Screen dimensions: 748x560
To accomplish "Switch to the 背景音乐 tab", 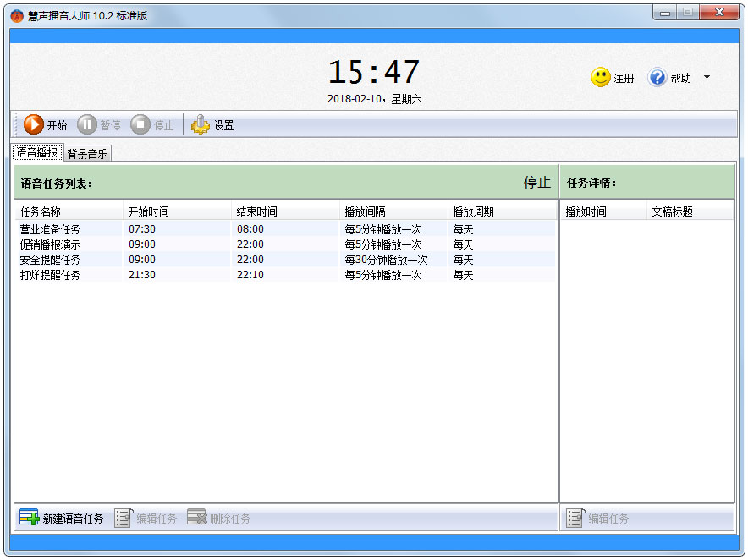I will (88, 154).
